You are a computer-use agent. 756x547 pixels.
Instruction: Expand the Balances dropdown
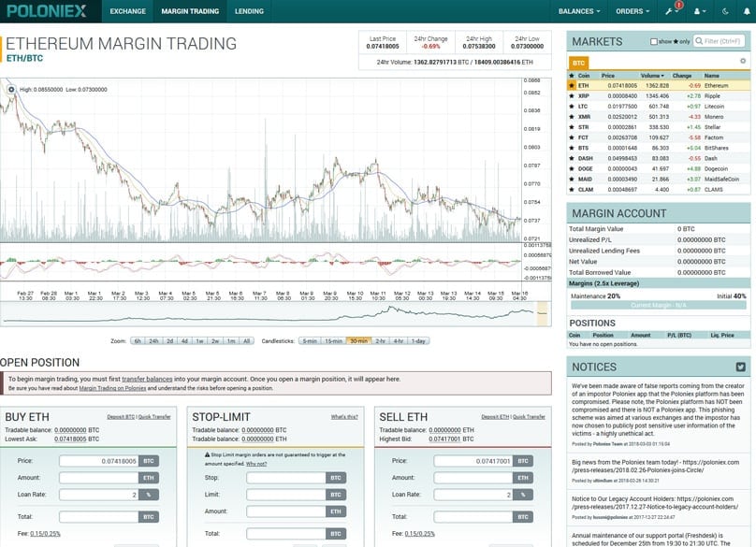pyautogui.click(x=581, y=11)
